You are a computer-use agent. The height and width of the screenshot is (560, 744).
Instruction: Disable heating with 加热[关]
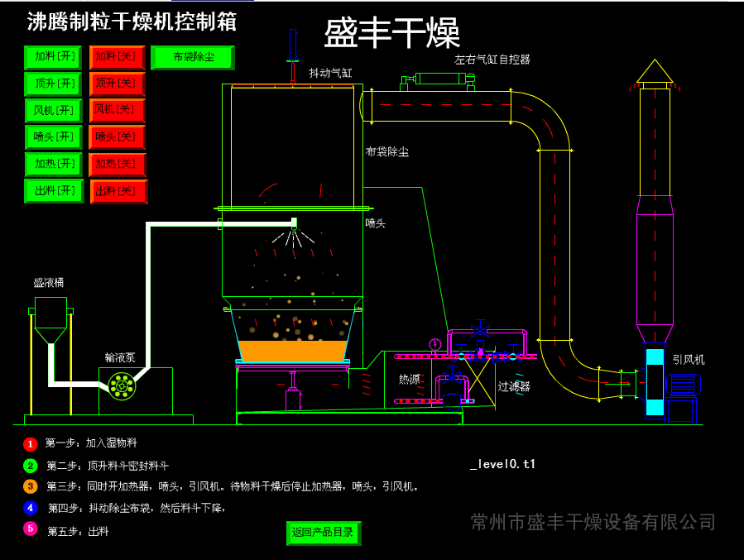point(117,165)
